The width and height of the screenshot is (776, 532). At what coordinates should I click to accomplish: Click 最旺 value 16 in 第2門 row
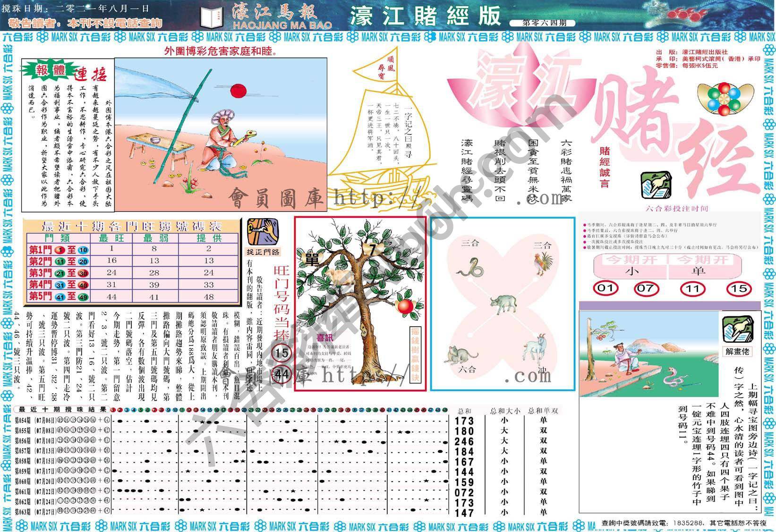112,261
